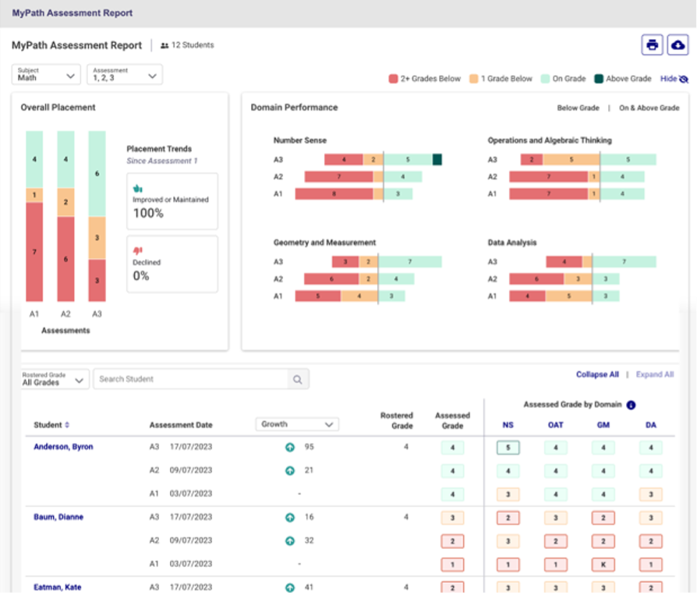Viewport: 700px width, 595px height.
Task: Click the Improved or Maintained thumbs-up icon
Action: [139, 189]
